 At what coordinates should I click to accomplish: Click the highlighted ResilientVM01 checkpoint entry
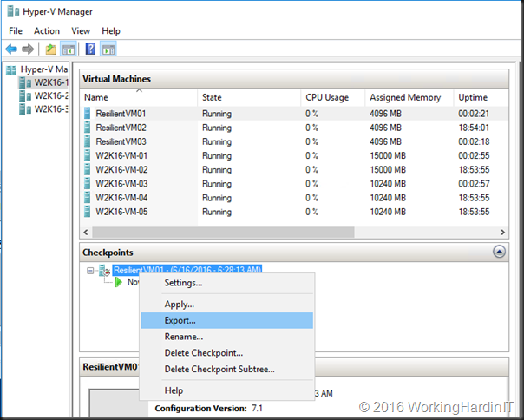click(187, 270)
